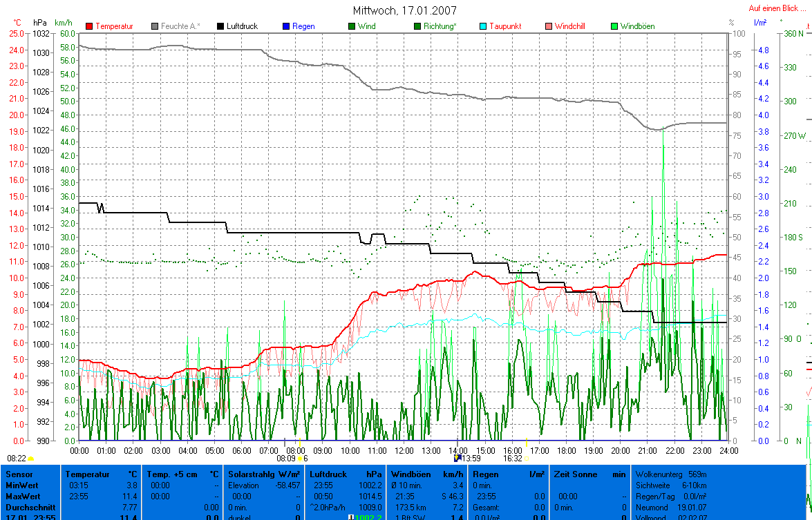This screenshot has height=520, width=812.
Task: Click the pink Windchill legend icon
Action: 549,26
